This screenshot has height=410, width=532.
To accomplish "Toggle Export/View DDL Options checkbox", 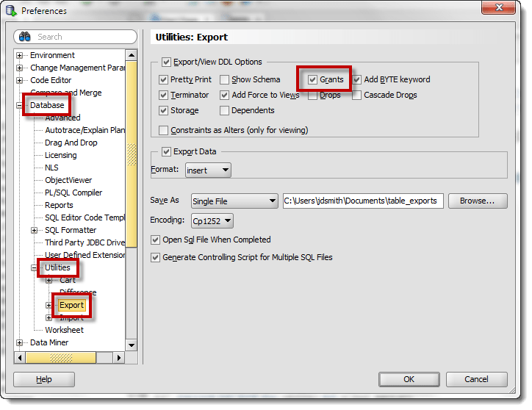I will click(x=166, y=62).
